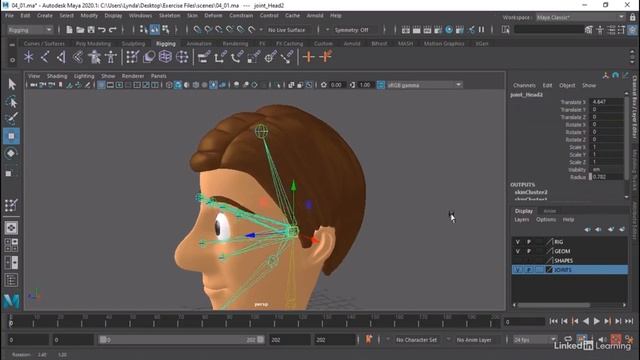
Task: Click the layer list horizontal scrollbar
Action: tap(554, 305)
